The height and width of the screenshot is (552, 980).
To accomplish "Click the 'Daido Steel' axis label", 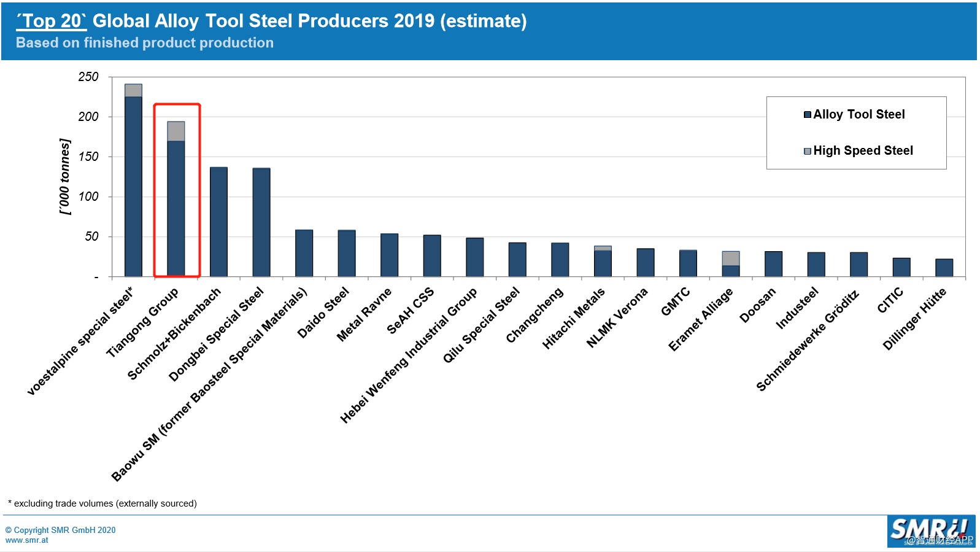I will pyautogui.click(x=323, y=313).
